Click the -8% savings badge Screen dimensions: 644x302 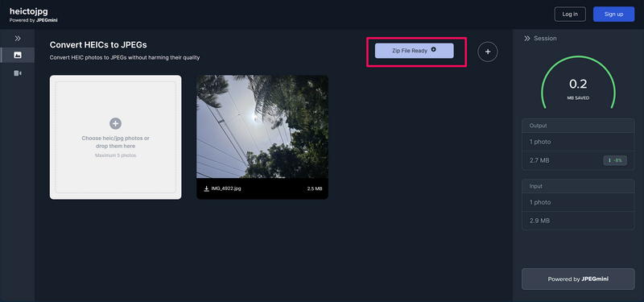615,160
